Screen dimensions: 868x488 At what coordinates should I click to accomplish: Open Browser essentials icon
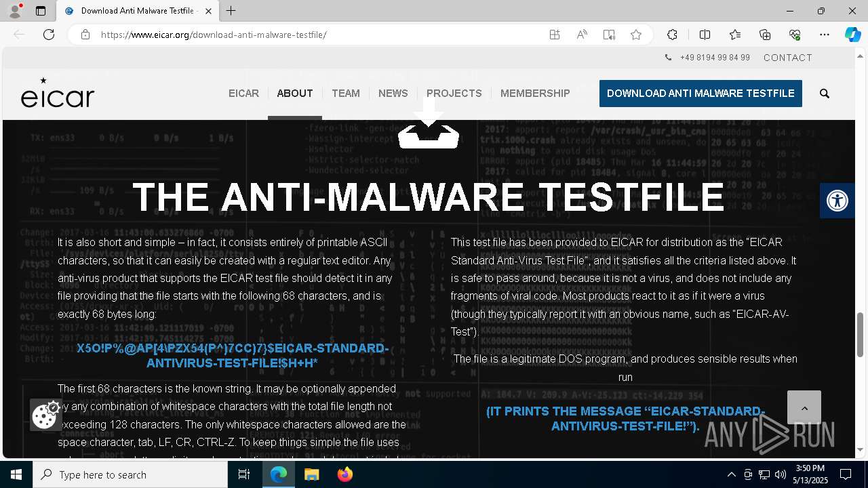795,35
